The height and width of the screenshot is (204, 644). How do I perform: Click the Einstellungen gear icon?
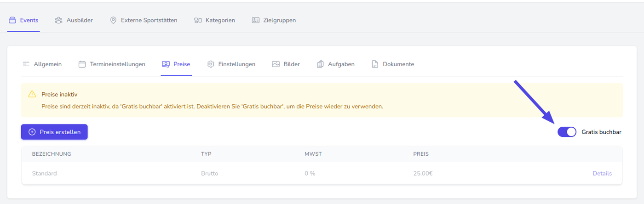pyautogui.click(x=211, y=64)
